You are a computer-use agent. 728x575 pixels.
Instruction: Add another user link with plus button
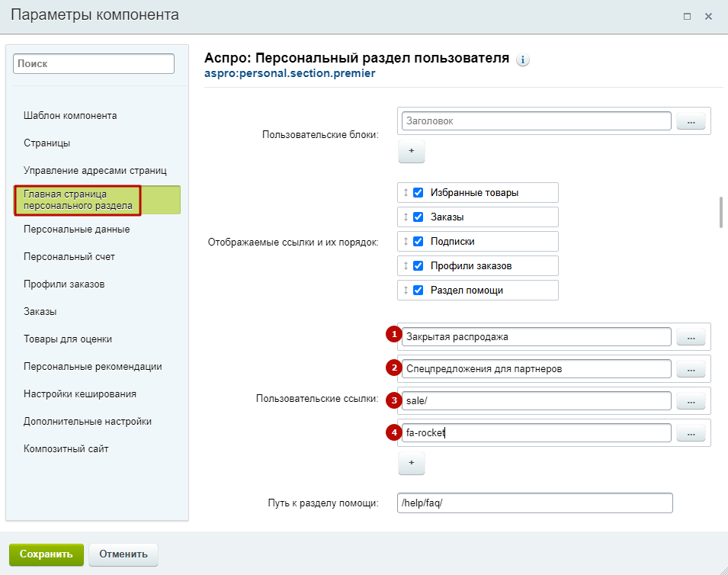click(x=412, y=463)
